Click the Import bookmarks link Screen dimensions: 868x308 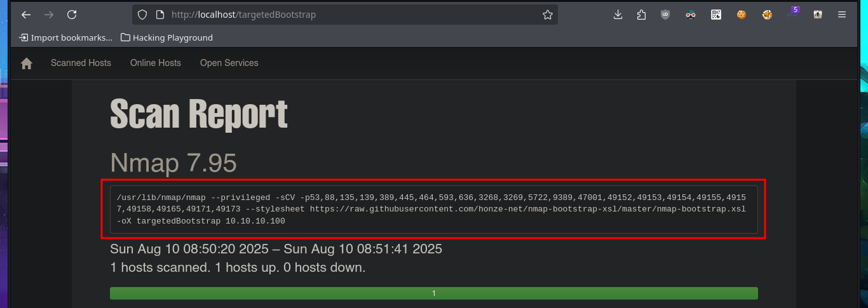tap(65, 37)
